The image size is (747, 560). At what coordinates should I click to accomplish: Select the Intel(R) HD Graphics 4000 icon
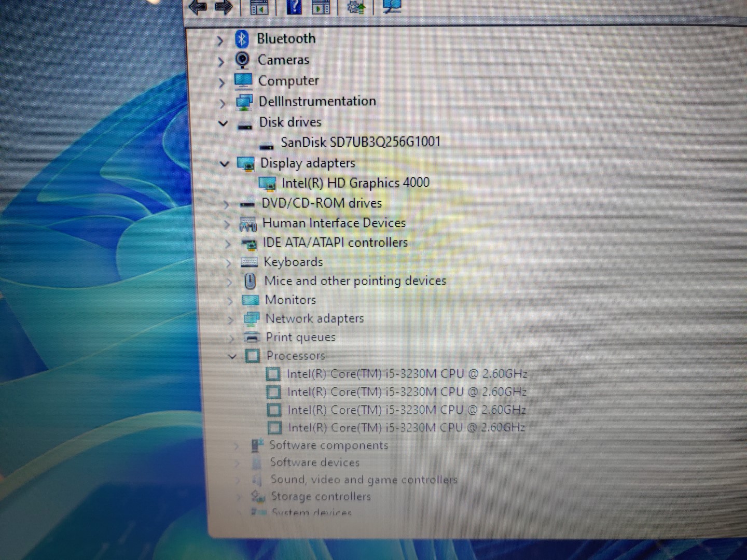tap(267, 184)
